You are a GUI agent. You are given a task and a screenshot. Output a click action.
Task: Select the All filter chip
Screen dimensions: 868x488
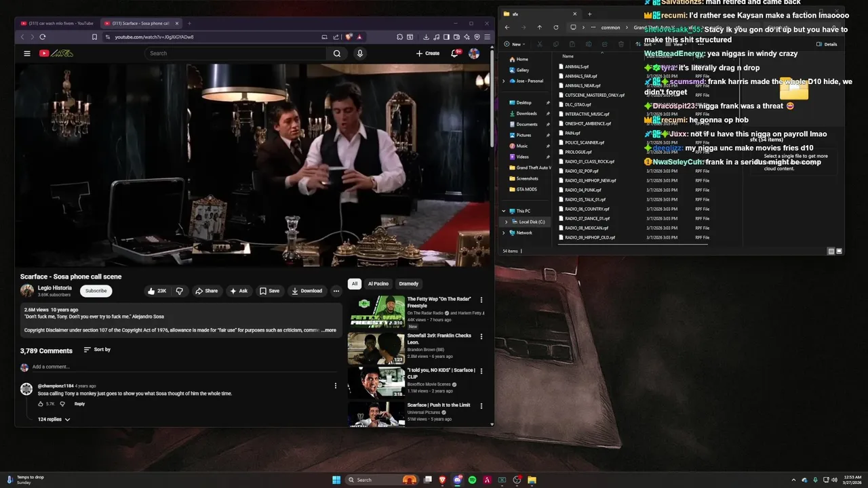pyautogui.click(x=354, y=283)
